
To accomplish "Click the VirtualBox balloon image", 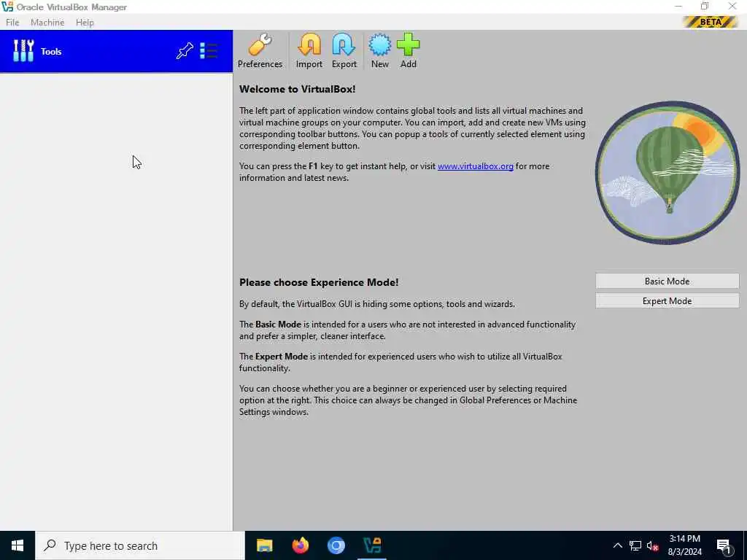I will (667, 172).
